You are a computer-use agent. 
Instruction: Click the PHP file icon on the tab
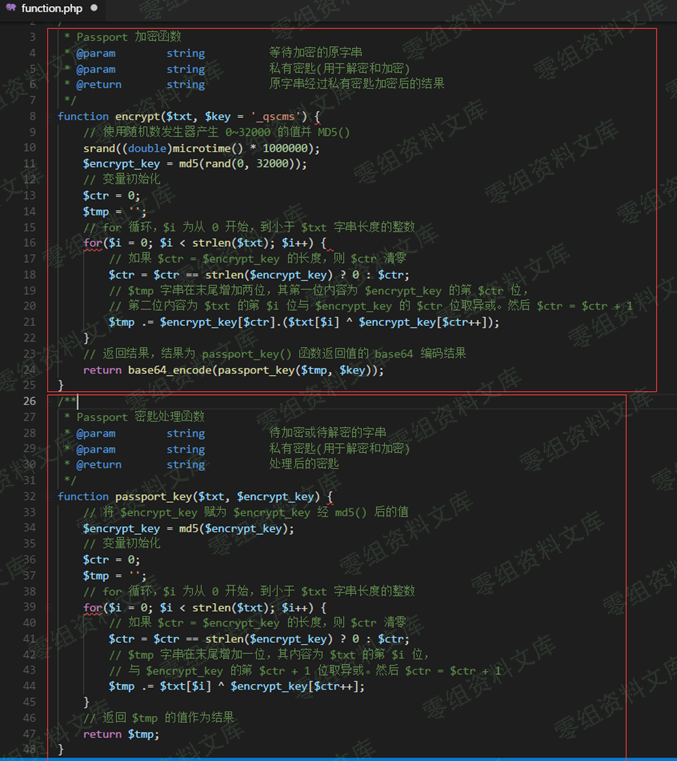click(11, 8)
